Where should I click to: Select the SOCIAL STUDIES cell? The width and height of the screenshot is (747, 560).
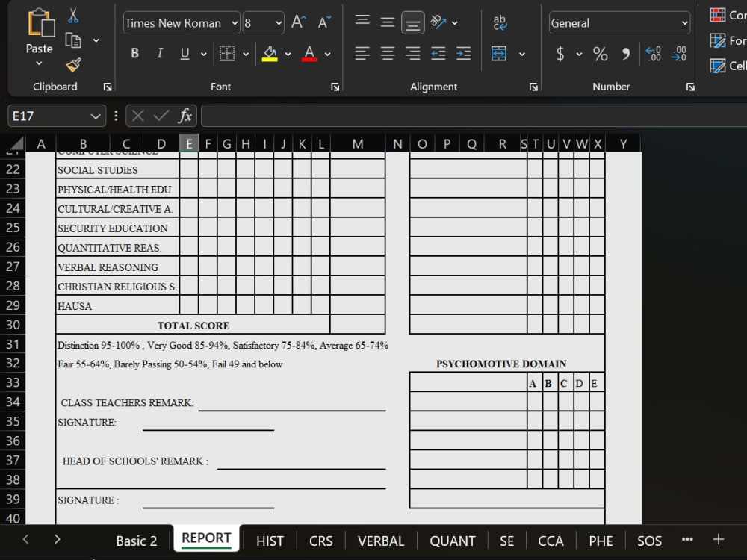(x=118, y=169)
